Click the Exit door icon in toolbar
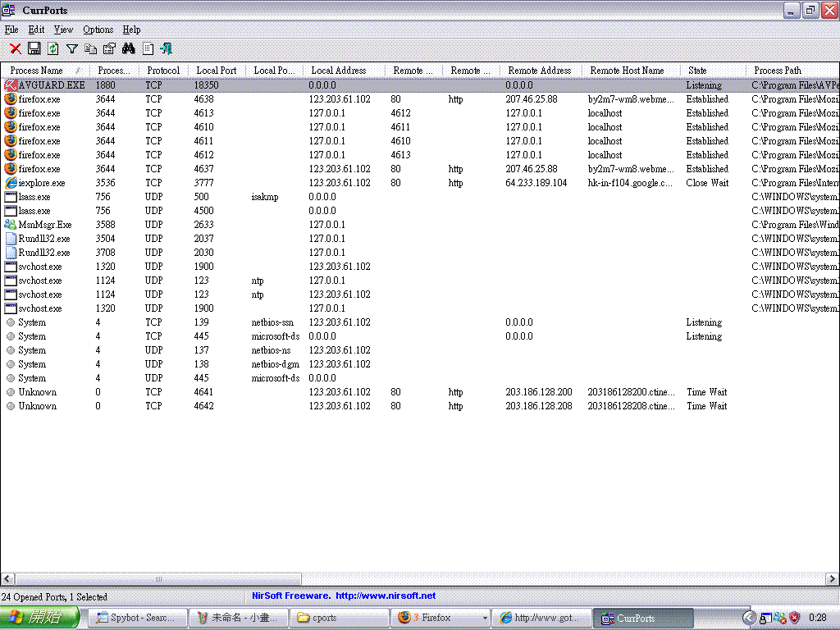This screenshot has height=630, width=840. [x=166, y=48]
